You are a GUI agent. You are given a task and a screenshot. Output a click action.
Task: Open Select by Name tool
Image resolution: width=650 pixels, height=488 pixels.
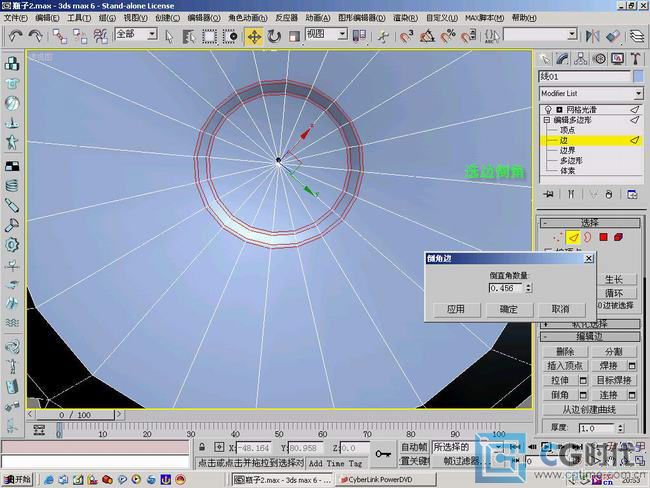pyautogui.click(x=189, y=36)
